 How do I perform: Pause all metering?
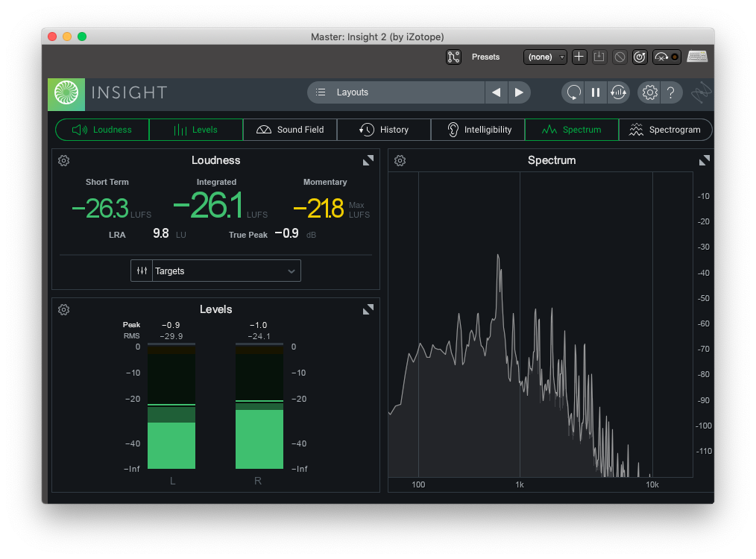pyautogui.click(x=596, y=92)
